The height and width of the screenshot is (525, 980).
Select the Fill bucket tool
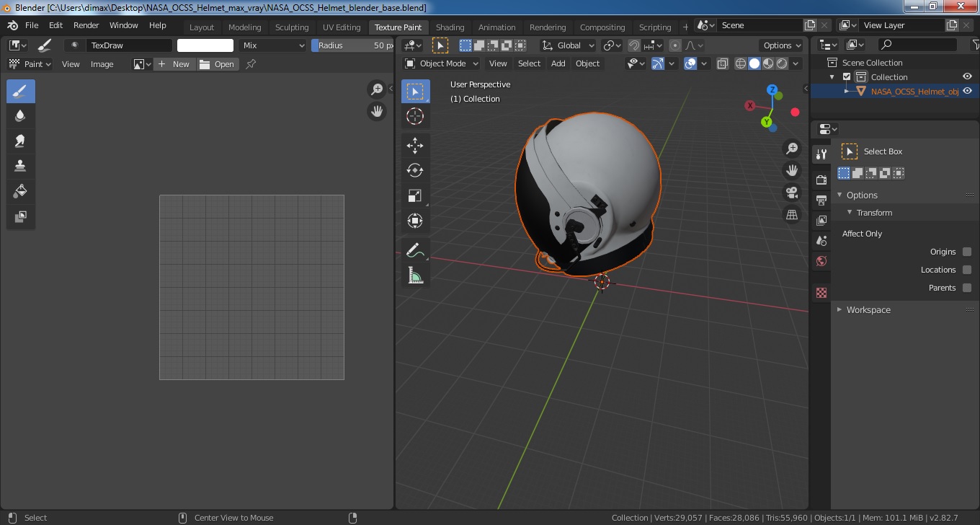pos(21,192)
